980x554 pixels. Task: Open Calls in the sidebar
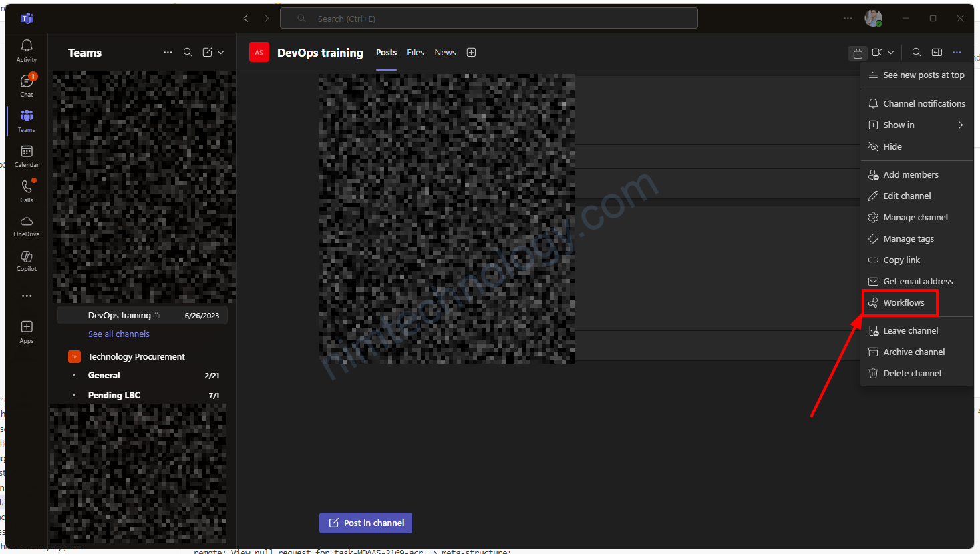click(x=27, y=191)
